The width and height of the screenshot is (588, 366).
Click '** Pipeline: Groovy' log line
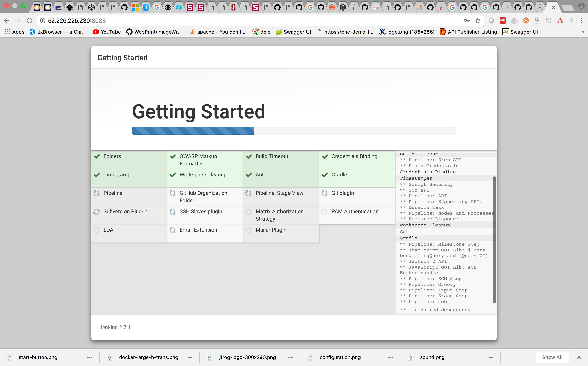(x=428, y=284)
